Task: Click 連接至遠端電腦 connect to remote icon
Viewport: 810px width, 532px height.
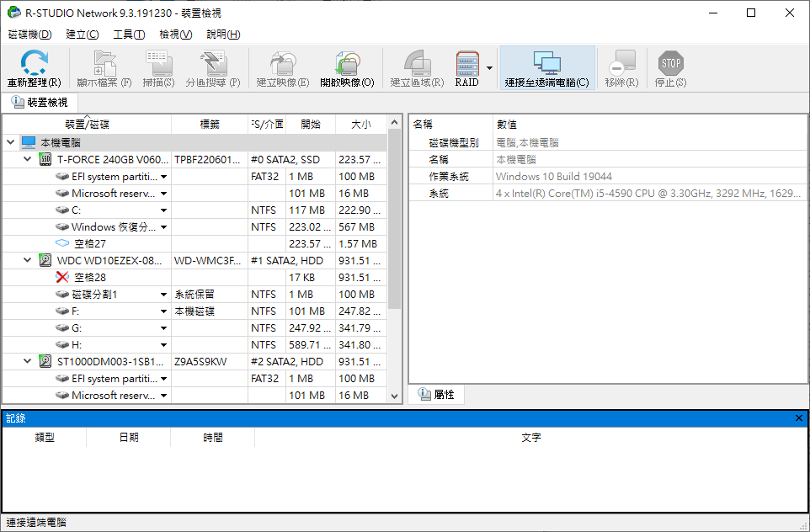Action: coord(546,63)
